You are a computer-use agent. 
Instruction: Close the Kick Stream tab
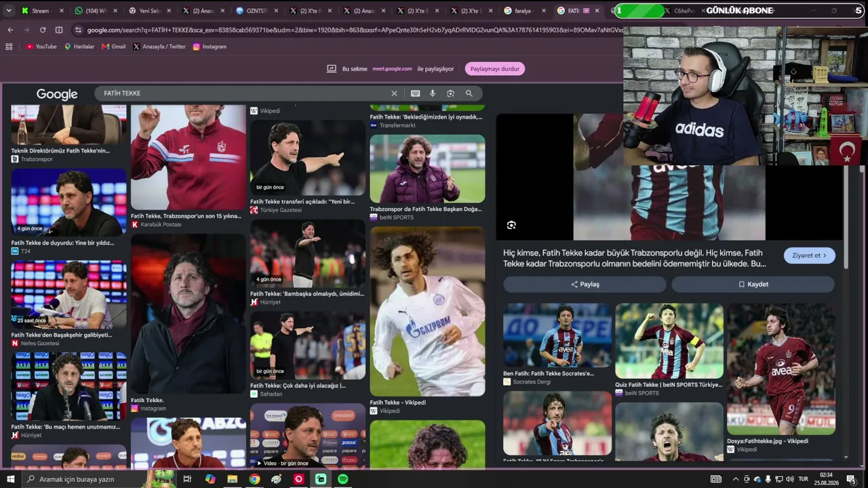pos(61,11)
